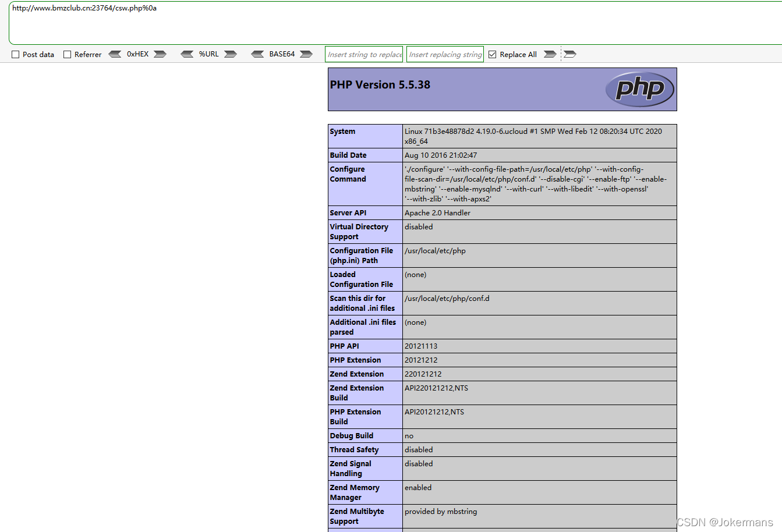Click the 'PHP Extension Build' label

click(355, 417)
